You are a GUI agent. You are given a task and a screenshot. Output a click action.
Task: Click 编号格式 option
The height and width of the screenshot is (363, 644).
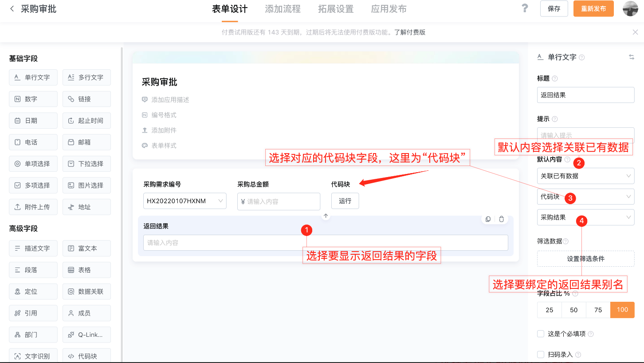164,115
